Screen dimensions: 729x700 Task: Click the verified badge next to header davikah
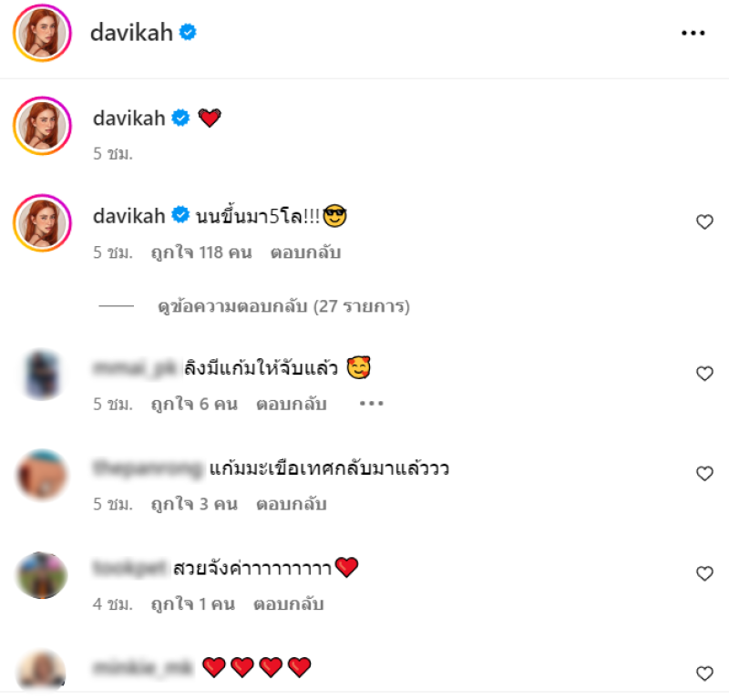[188, 33]
